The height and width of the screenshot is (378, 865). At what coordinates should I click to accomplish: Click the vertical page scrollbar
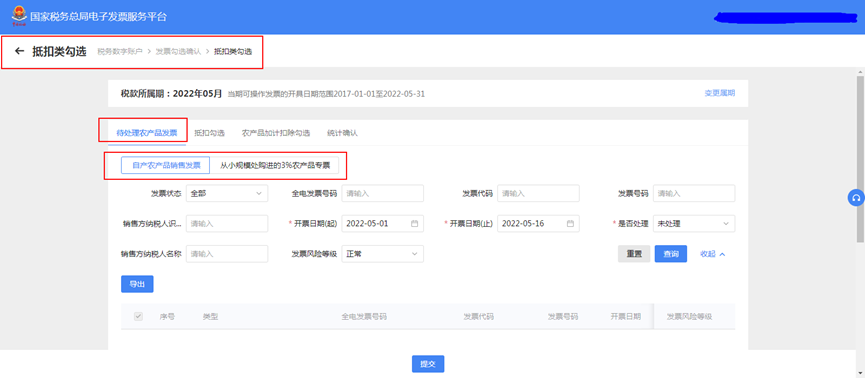pos(860,159)
